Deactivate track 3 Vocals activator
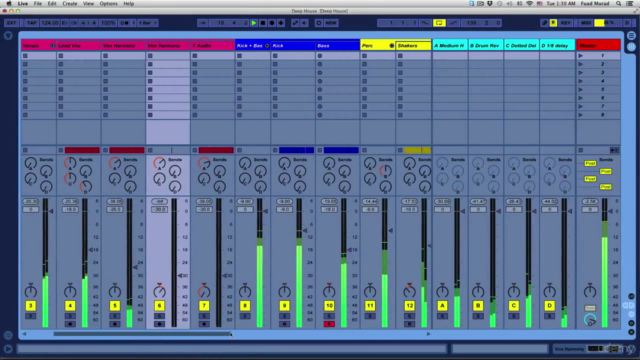 [x=31, y=306]
